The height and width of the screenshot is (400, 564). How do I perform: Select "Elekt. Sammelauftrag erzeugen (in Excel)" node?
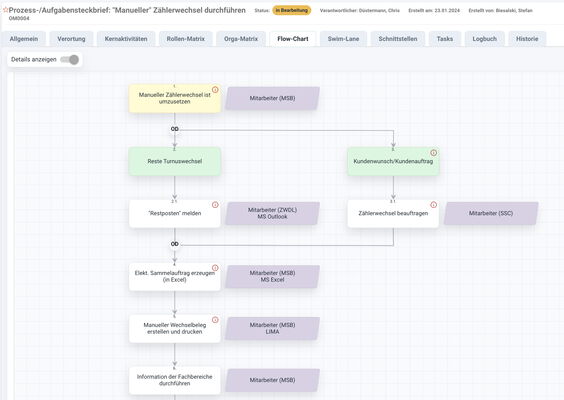coord(175,277)
